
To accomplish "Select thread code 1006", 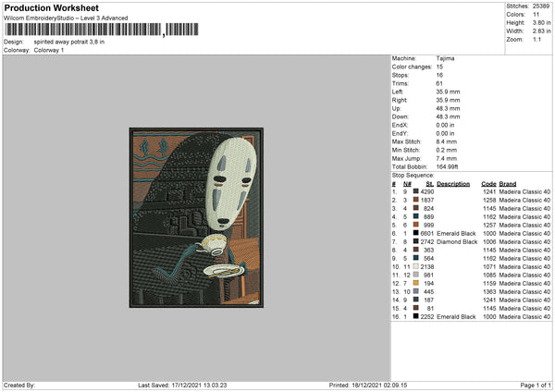I will click(x=489, y=242).
